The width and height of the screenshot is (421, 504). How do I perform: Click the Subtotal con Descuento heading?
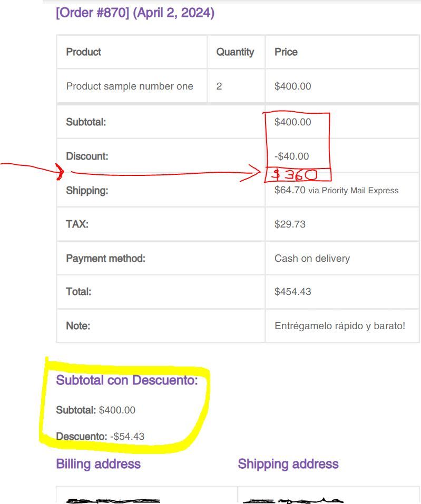[127, 380]
